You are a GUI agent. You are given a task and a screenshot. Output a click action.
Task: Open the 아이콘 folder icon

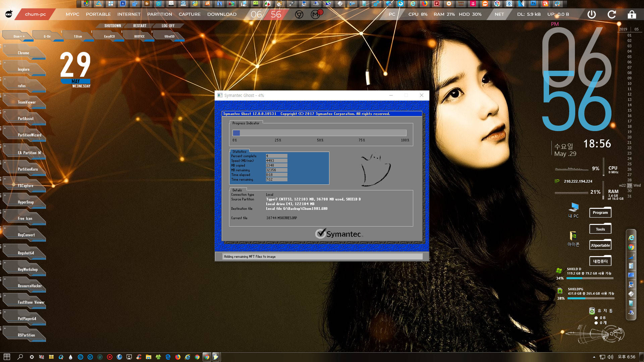click(x=573, y=239)
